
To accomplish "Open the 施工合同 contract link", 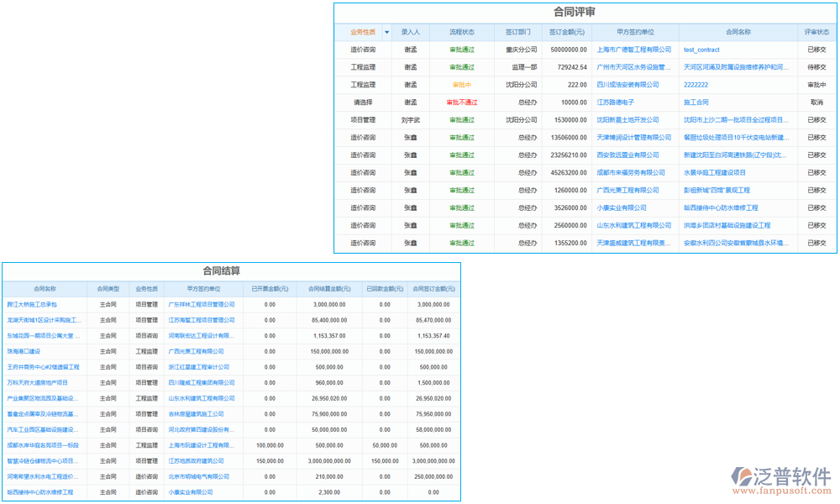I will point(696,102).
